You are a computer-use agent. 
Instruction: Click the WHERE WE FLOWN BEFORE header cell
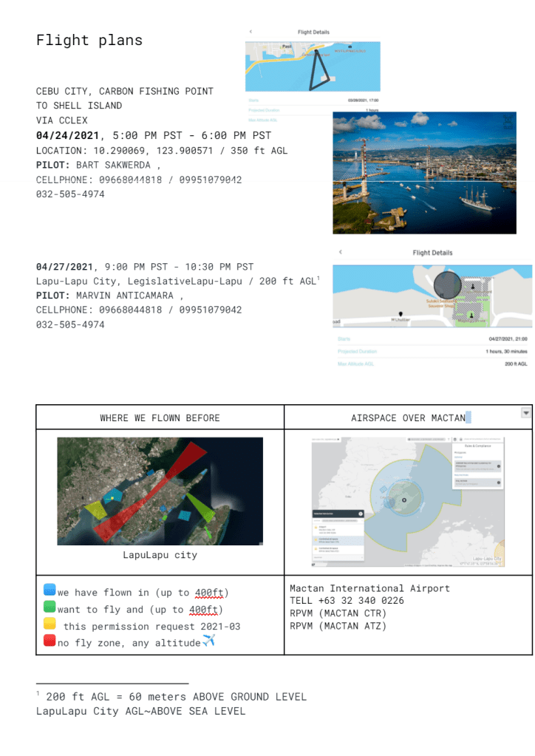pyautogui.click(x=160, y=418)
